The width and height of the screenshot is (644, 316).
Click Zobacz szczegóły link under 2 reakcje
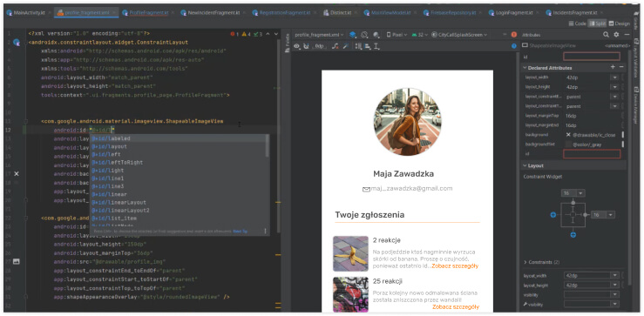point(455,266)
